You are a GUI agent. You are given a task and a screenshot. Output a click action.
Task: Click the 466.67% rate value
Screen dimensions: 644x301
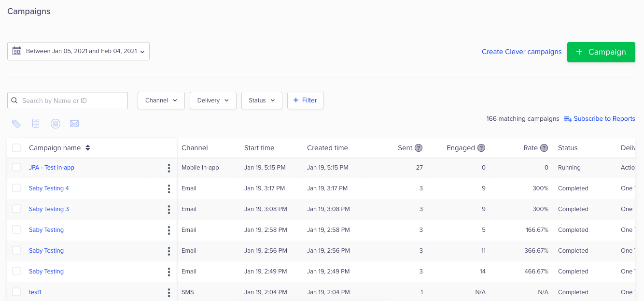pyautogui.click(x=536, y=272)
